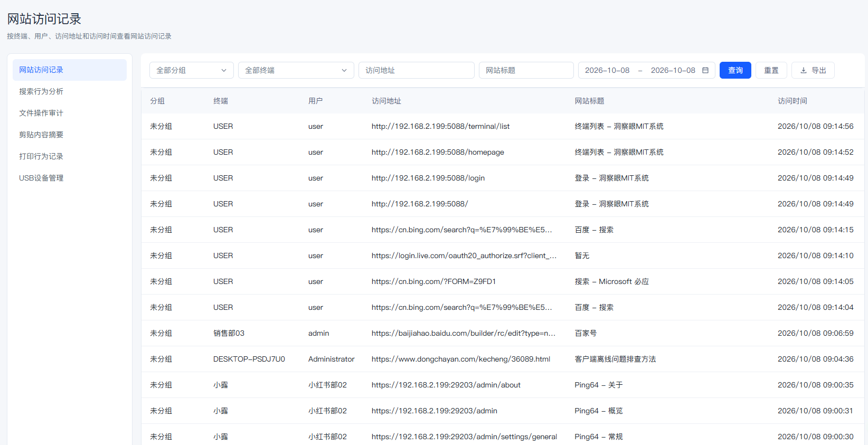Click the www.dongchayan.com kecheng URL
This screenshot has height=445, width=868.
click(461, 359)
